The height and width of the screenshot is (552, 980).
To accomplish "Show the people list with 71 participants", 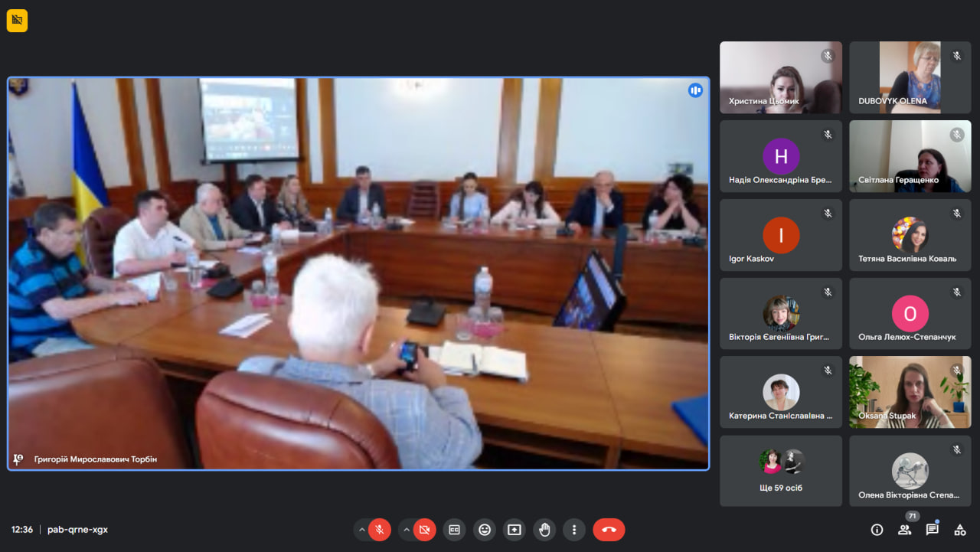I will click(904, 530).
